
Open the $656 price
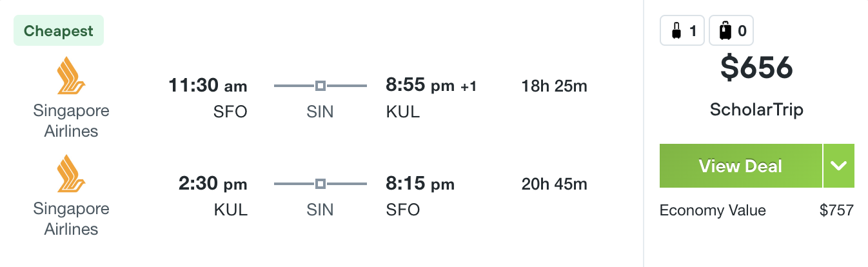point(756,68)
